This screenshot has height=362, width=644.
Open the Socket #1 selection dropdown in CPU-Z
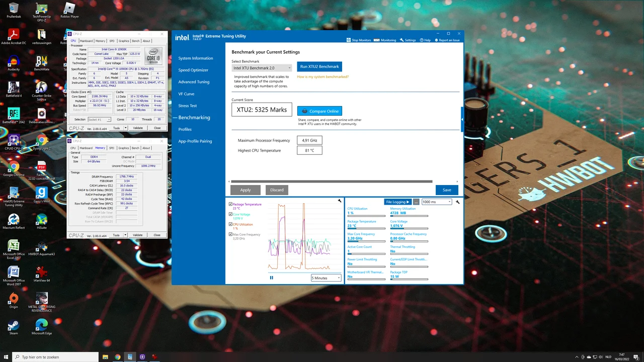(x=100, y=120)
